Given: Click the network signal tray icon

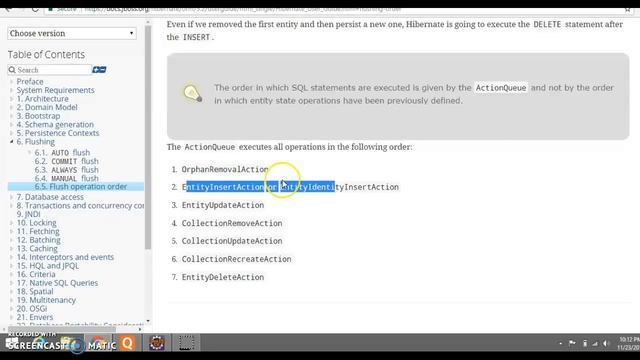Looking at the screenshot, I should [595, 344].
